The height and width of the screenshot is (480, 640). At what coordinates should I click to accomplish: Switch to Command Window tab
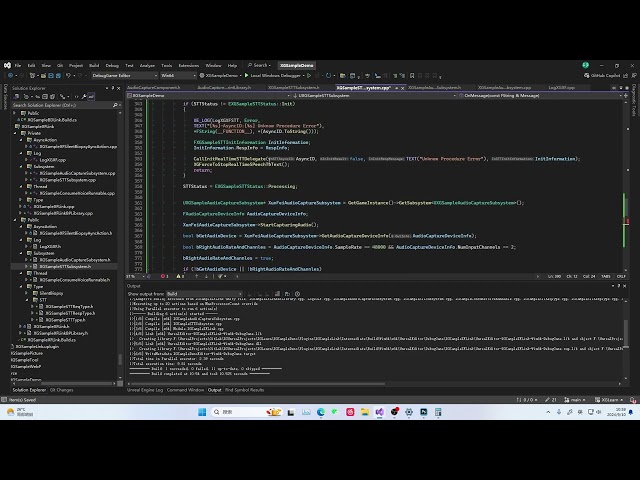(185, 390)
